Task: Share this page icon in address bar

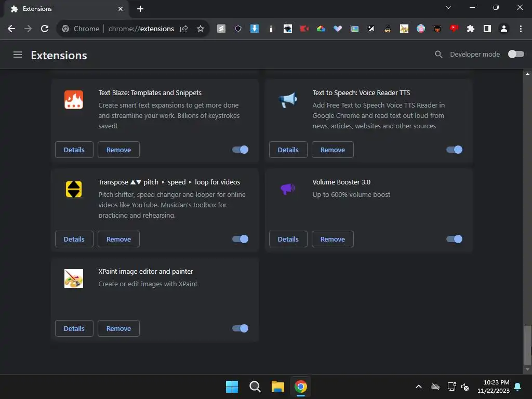Action: pos(184,29)
